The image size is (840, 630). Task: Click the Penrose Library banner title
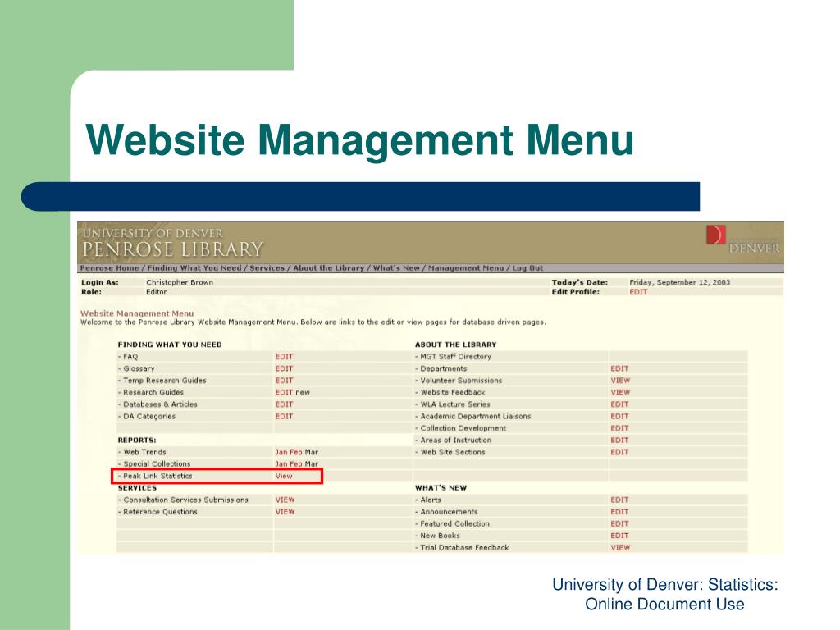point(172,249)
